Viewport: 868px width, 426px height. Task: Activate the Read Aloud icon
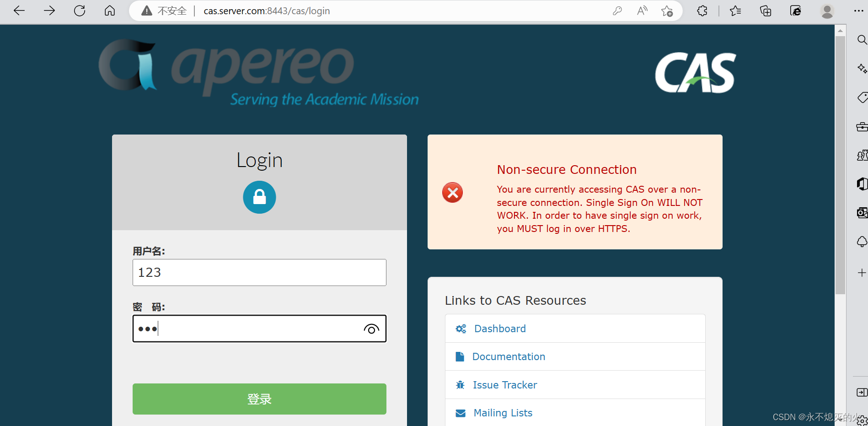click(642, 11)
